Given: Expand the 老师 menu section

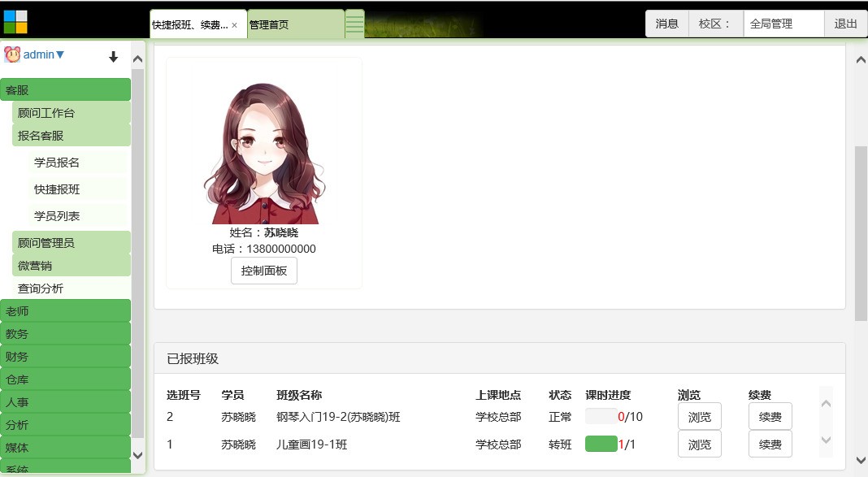Looking at the screenshot, I should (x=65, y=310).
